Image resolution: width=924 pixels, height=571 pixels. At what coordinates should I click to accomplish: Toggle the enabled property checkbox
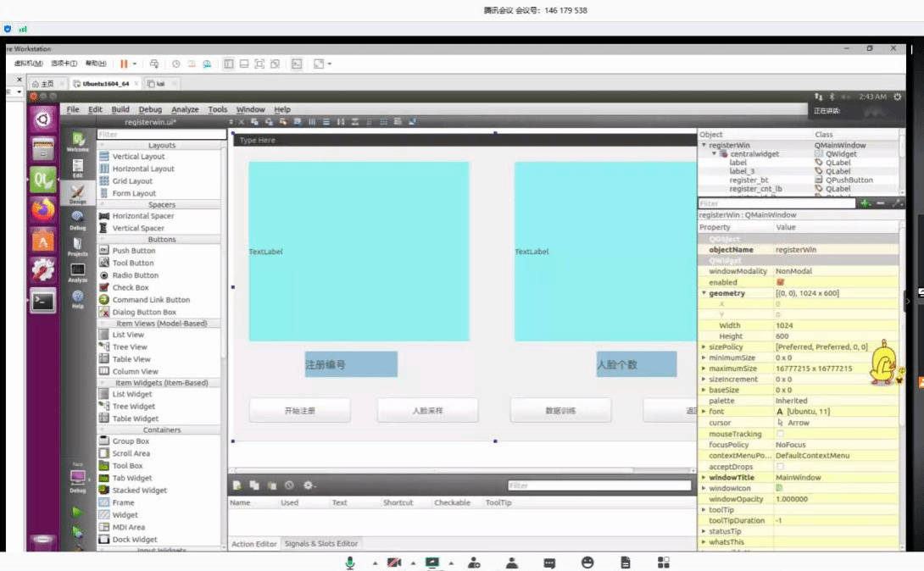point(780,282)
